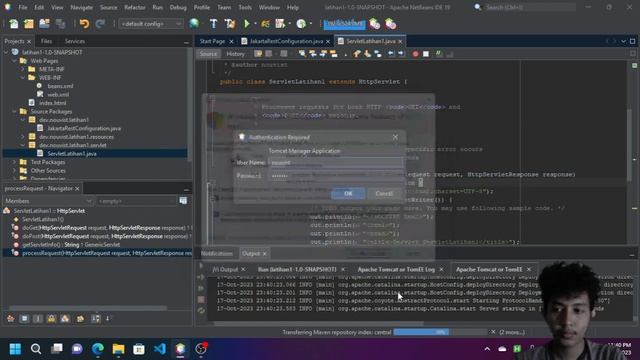Click the green Run Project icon

point(247,24)
